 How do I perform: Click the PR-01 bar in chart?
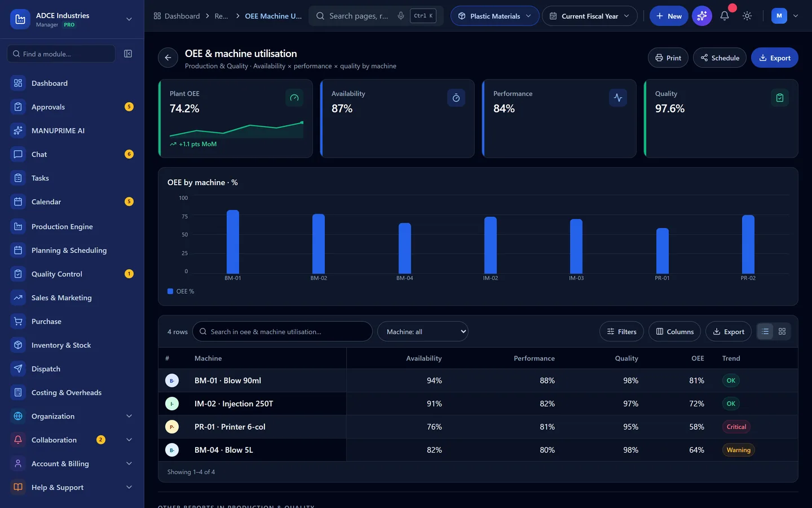(663, 251)
